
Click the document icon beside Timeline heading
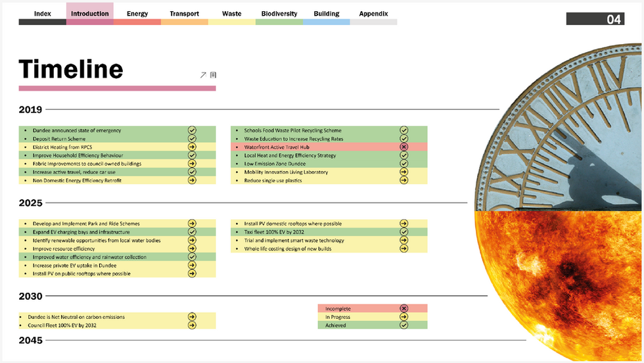point(213,75)
